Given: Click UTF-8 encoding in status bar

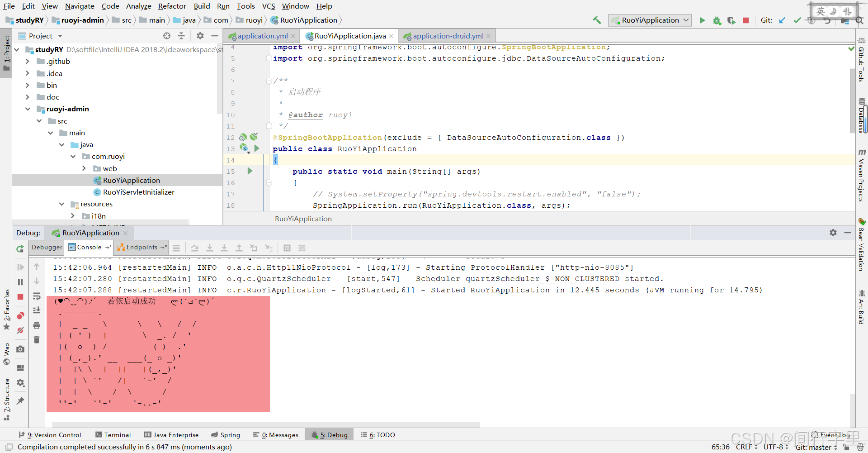Looking at the screenshot, I should (776, 447).
